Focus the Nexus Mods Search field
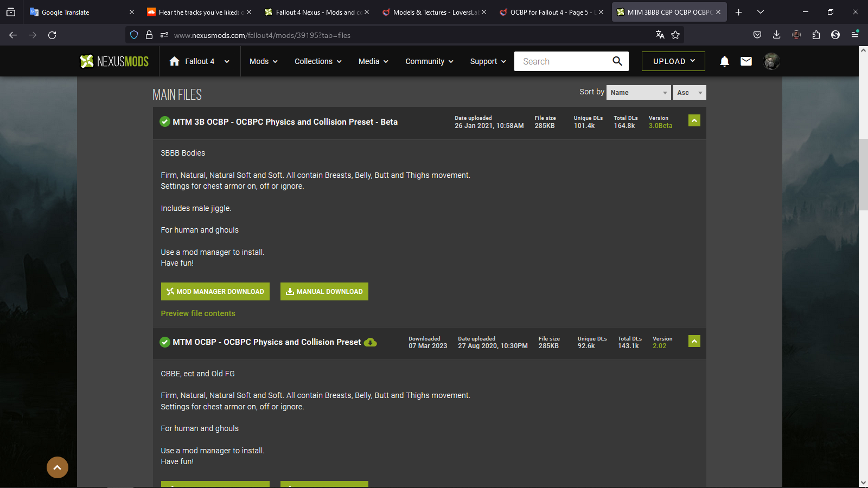The image size is (868, 488). (x=562, y=61)
